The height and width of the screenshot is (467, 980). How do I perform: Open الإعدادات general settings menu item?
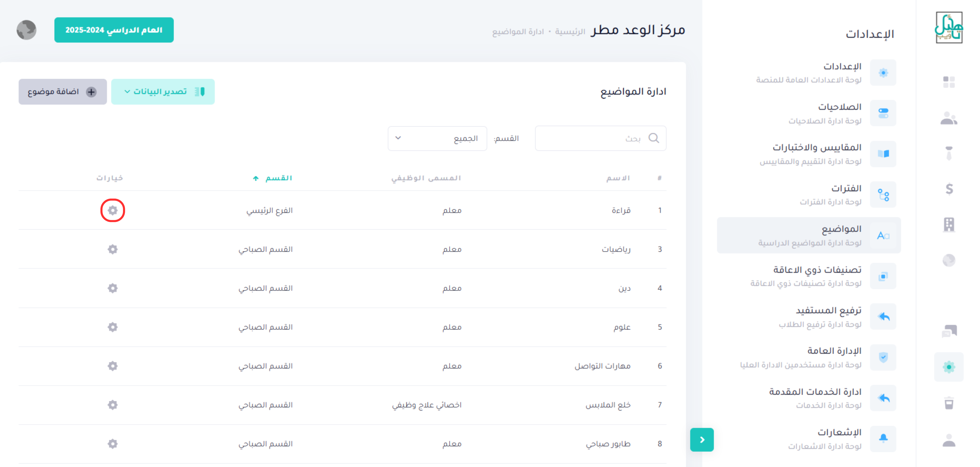tap(809, 73)
